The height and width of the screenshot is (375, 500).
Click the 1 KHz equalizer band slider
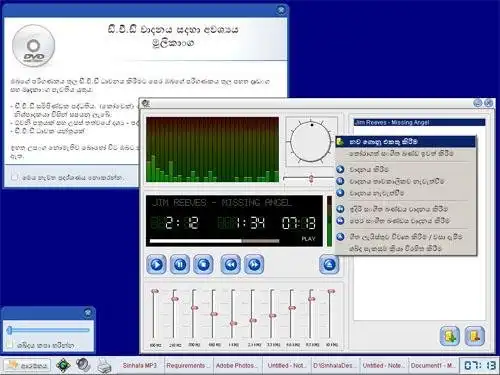pos(233,315)
